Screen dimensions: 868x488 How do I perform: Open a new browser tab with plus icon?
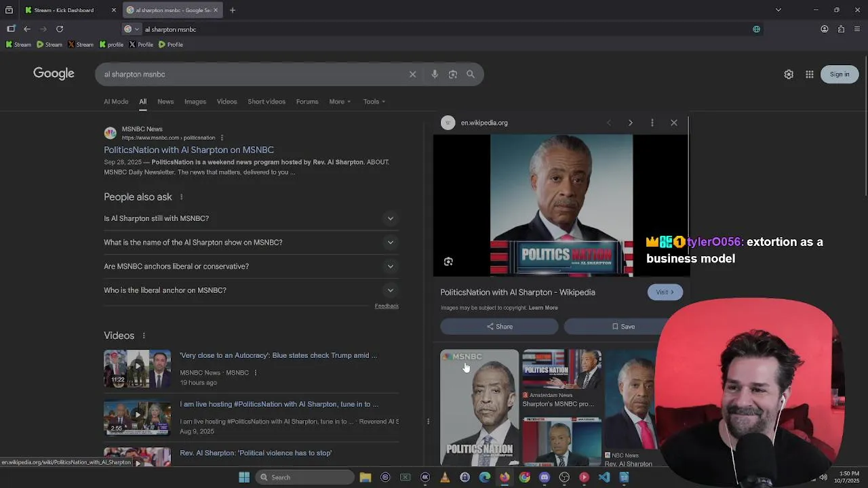[232, 10]
